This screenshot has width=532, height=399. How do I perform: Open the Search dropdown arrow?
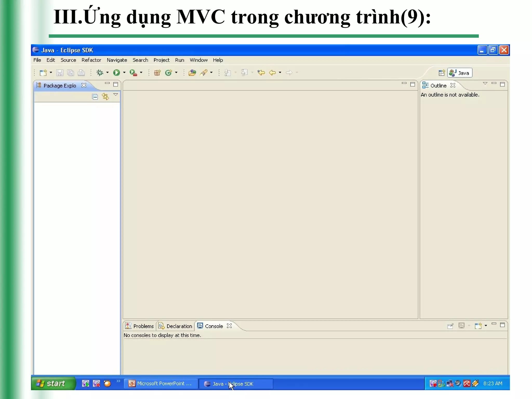point(211,73)
